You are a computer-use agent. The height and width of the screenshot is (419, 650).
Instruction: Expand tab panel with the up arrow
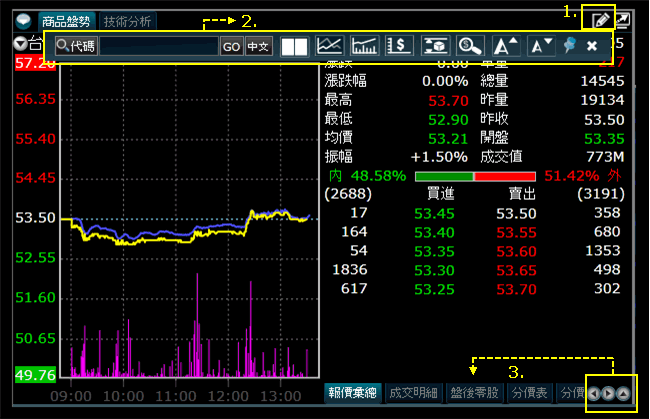click(x=624, y=394)
